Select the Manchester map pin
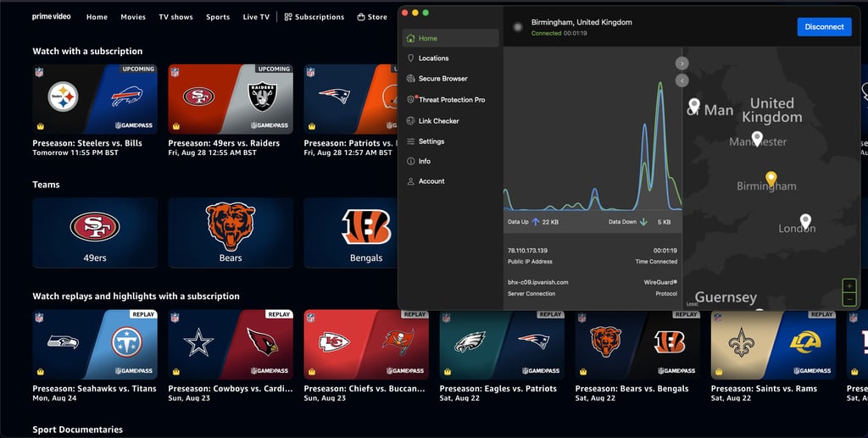The image size is (868, 438). pos(757,139)
